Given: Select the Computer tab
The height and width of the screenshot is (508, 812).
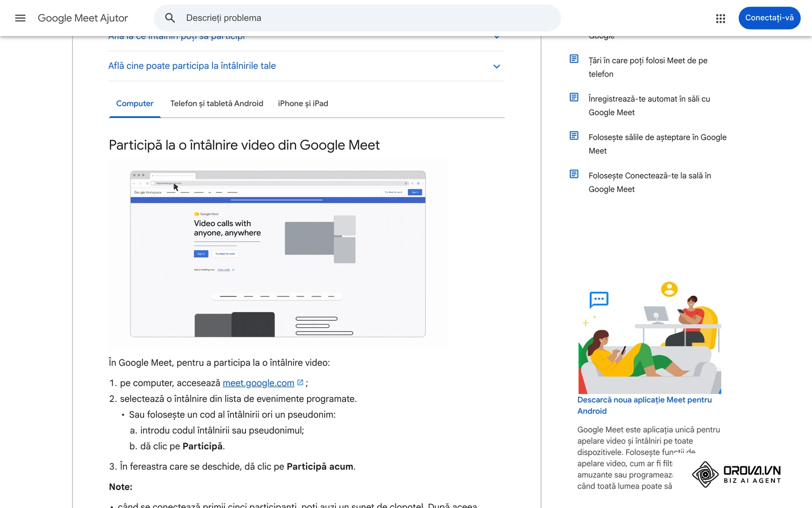Looking at the screenshot, I should [134, 104].
